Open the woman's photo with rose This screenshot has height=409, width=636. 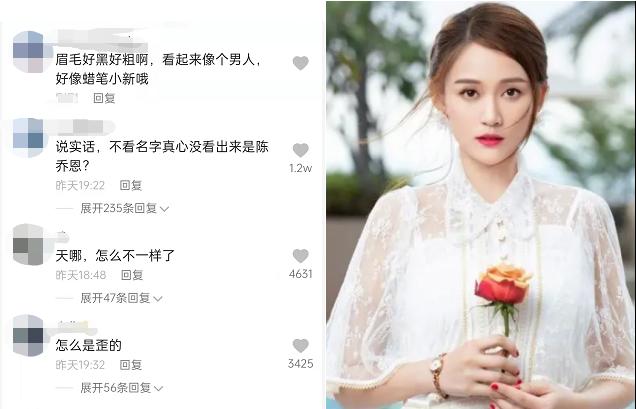[481, 205]
